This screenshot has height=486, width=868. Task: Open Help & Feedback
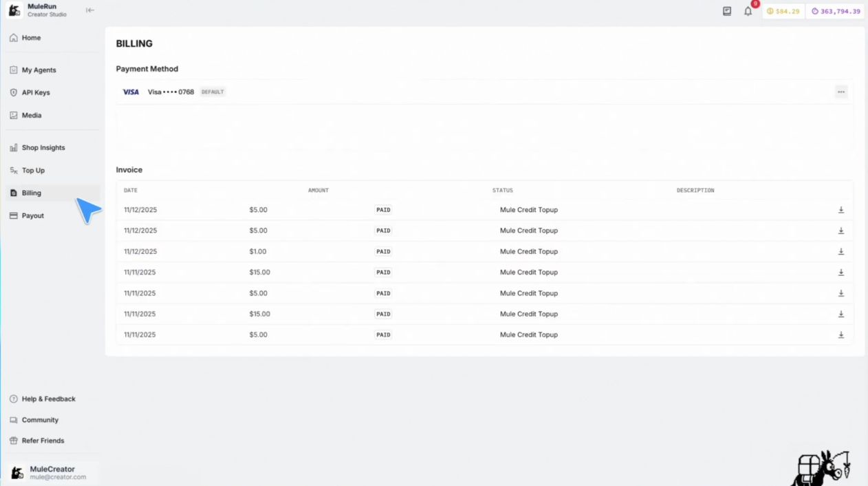(x=52, y=399)
